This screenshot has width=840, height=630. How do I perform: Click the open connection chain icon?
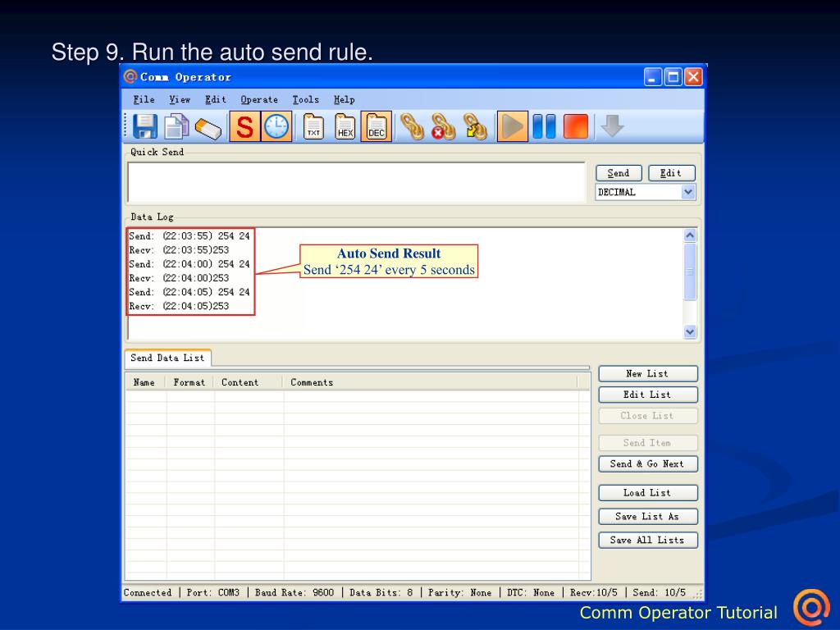(x=412, y=127)
